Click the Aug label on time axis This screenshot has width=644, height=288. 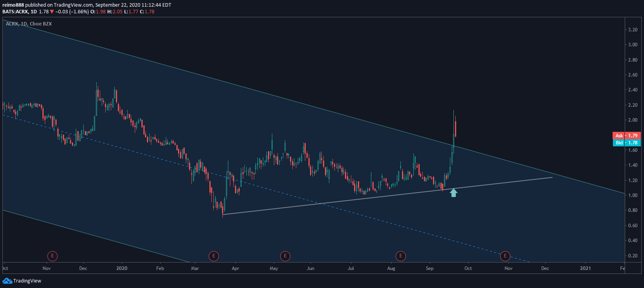point(391,268)
